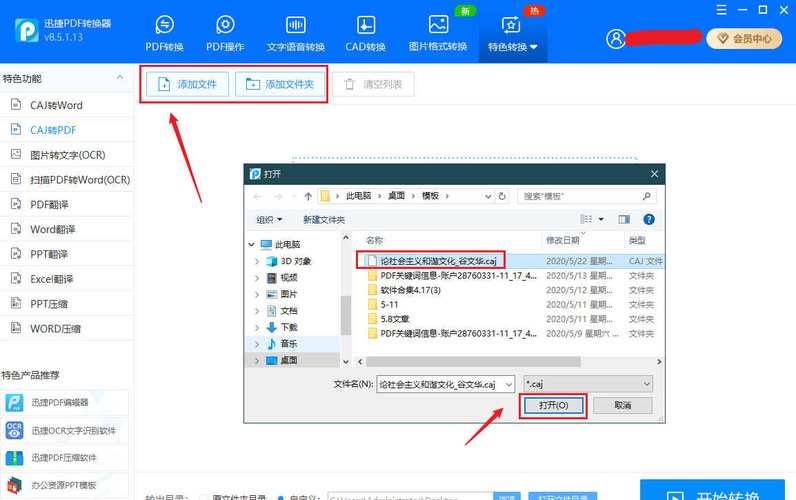
Task: Go up one folder level in dialog
Action: tap(308, 196)
